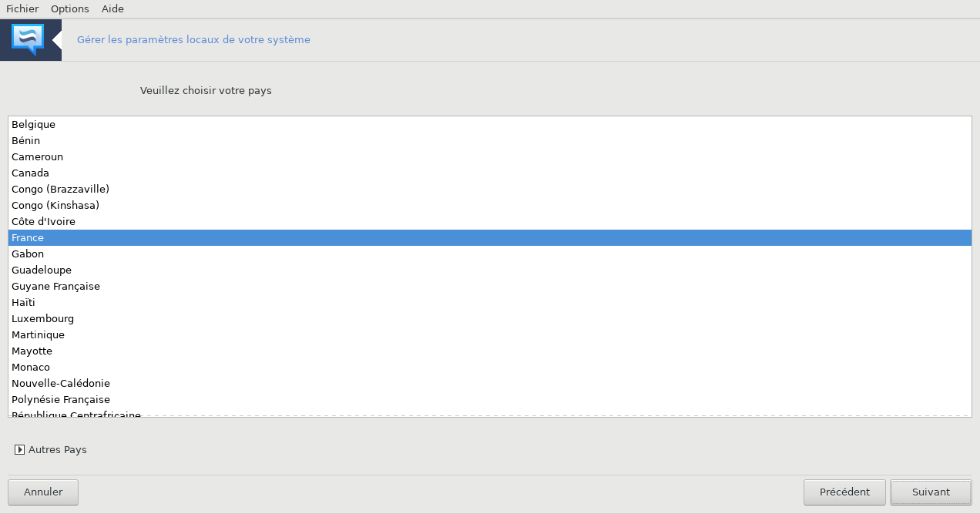Open the Options menu
The width and height of the screenshot is (980, 514).
tap(70, 8)
